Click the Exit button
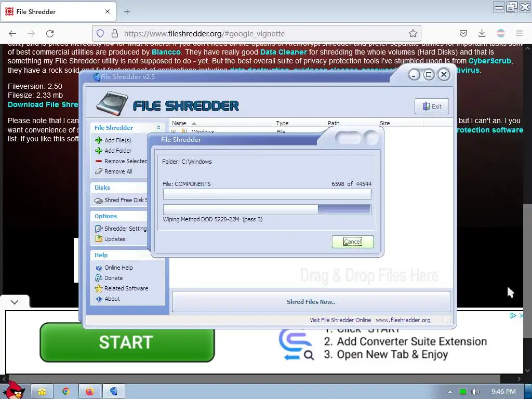This screenshot has height=399, width=532. click(432, 106)
